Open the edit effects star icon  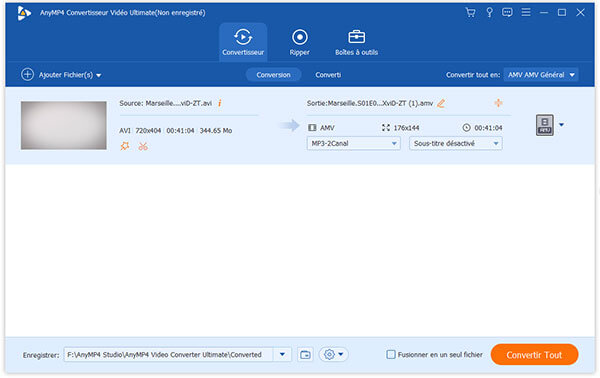click(125, 146)
